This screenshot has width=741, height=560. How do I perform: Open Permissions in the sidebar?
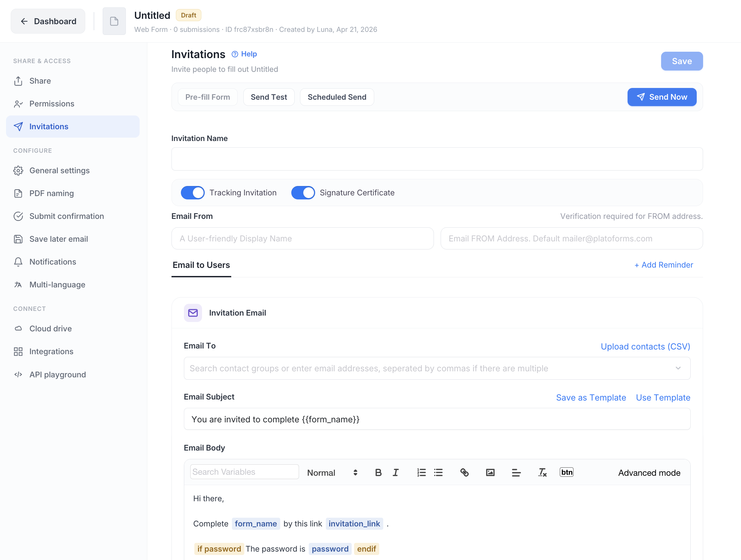point(73,104)
